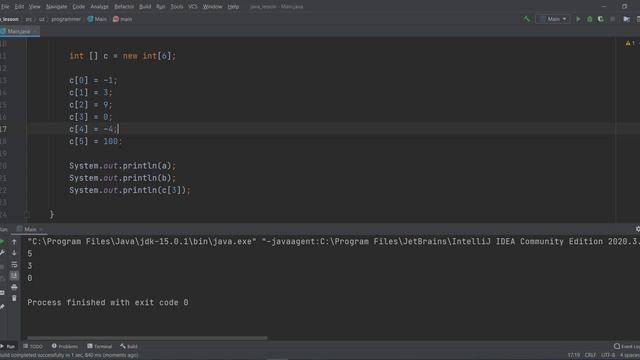The height and width of the screenshot is (360, 640).
Task: Open the Problems tool window
Action: point(64,346)
